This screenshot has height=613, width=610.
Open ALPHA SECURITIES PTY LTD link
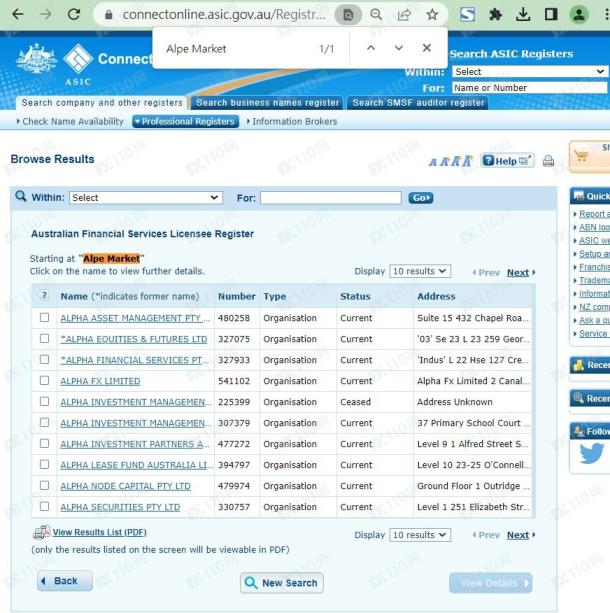coord(120,507)
